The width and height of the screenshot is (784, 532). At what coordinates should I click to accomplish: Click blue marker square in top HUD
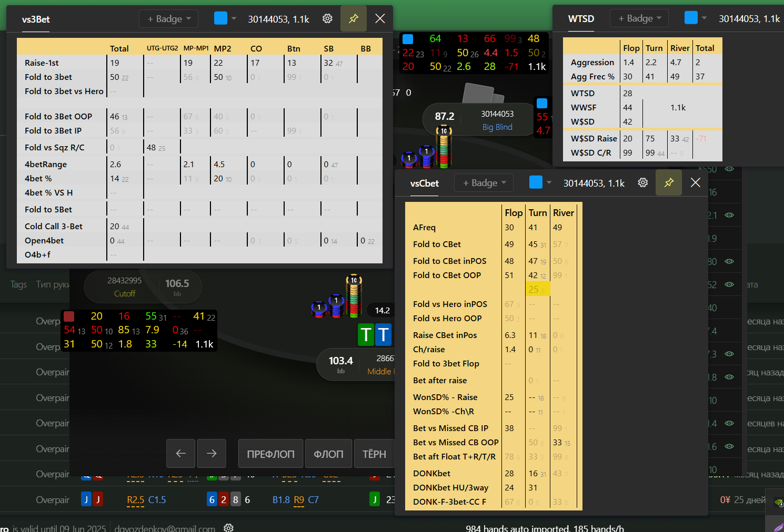point(407,39)
